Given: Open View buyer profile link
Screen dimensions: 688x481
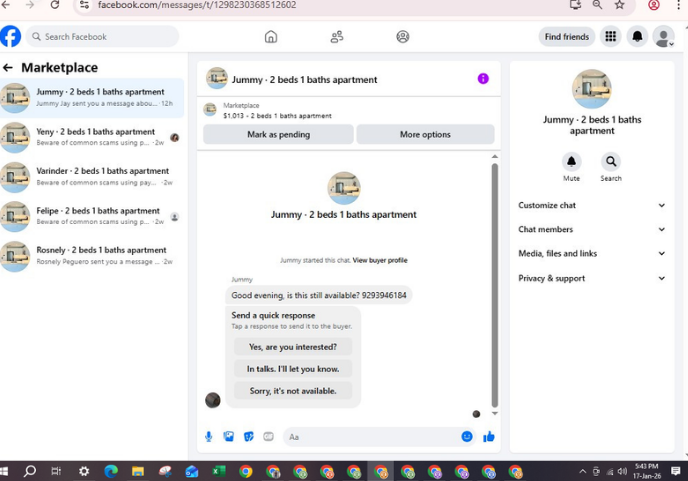Looking at the screenshot, I should click(380, 260).
